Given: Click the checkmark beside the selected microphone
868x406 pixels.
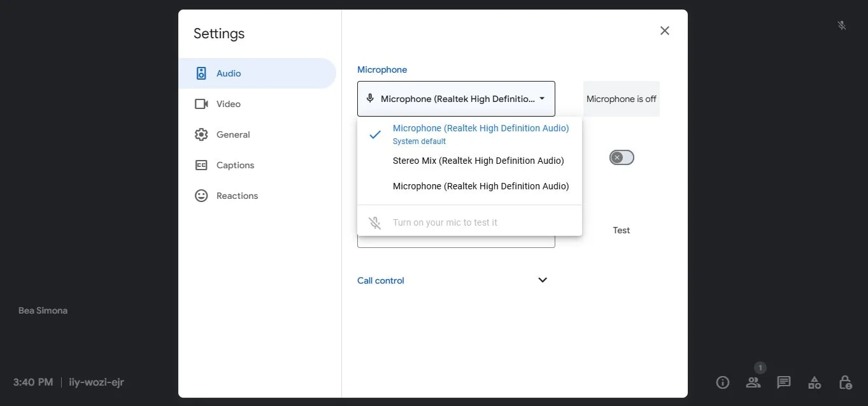Looking at the screenshot, I should pyautogui.click(x=375, y=134).
